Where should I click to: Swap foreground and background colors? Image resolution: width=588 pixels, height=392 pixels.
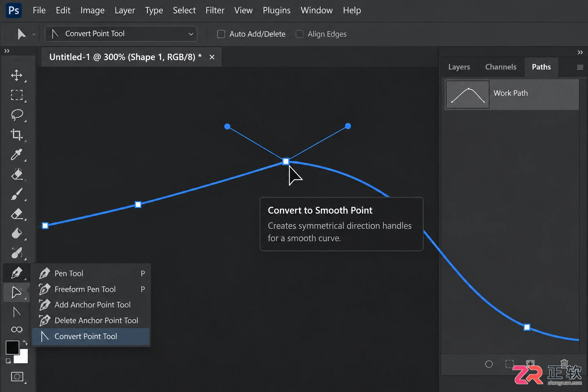point(25,343)
